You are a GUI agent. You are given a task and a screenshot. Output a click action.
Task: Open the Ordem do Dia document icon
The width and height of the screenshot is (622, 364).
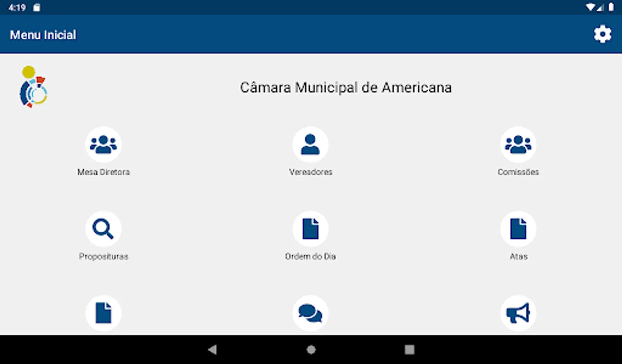point(311,229)
